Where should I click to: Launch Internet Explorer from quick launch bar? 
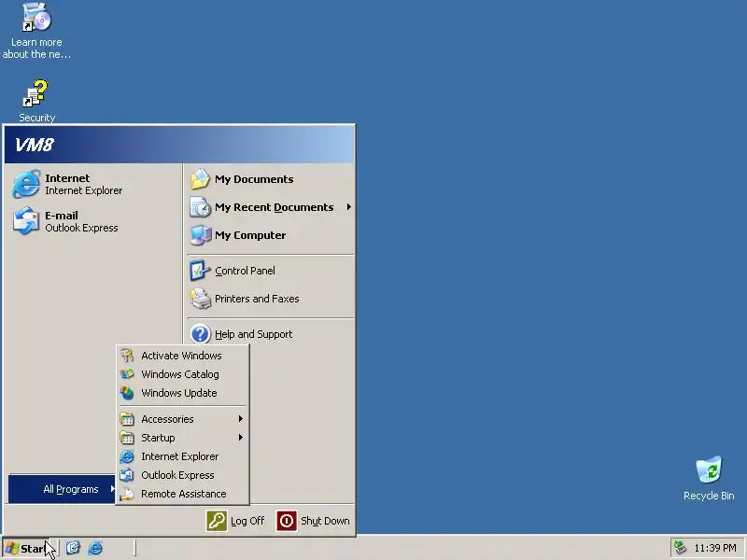(95, 548)
